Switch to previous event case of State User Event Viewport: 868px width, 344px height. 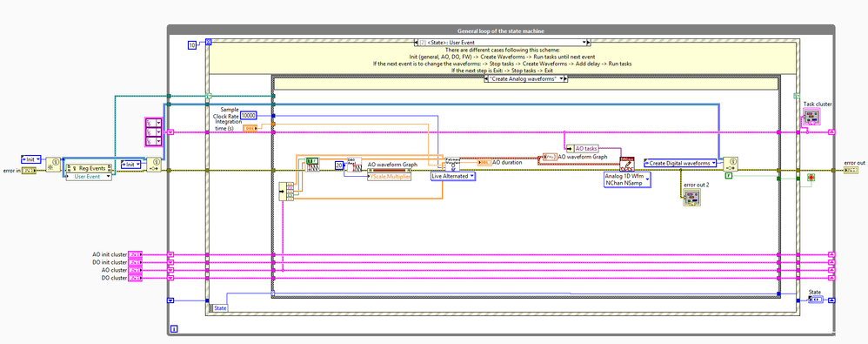[x=417, y=42]
